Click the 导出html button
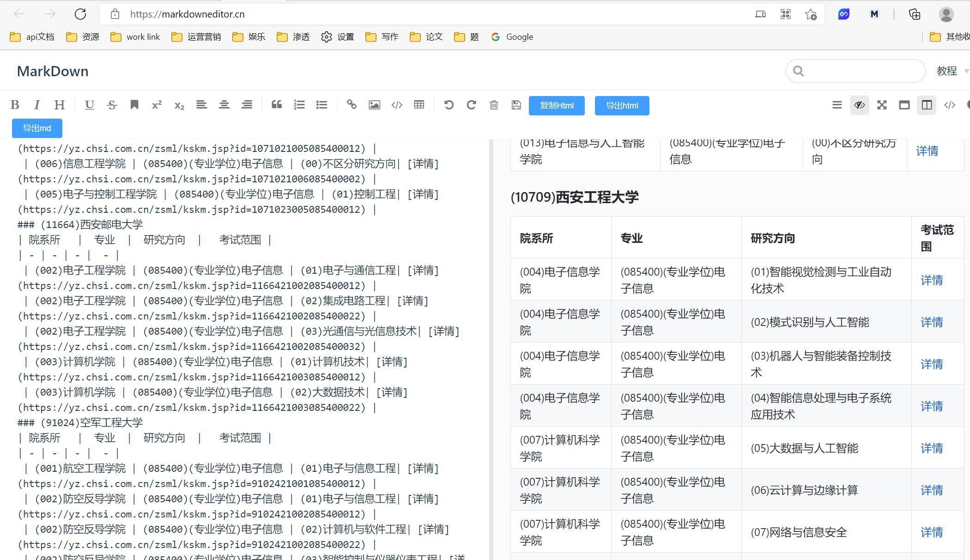Image resolution: width=970 pixels, height=560 pixels. (622, 106)
